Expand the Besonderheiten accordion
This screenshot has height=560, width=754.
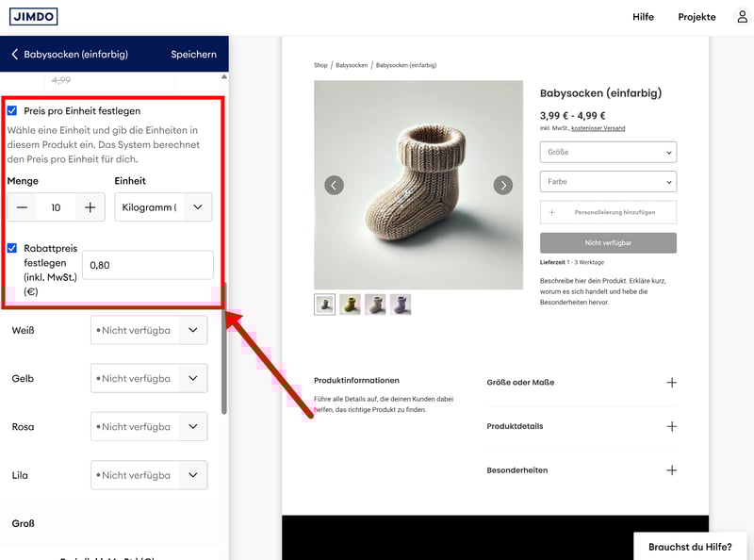(671, 469)
